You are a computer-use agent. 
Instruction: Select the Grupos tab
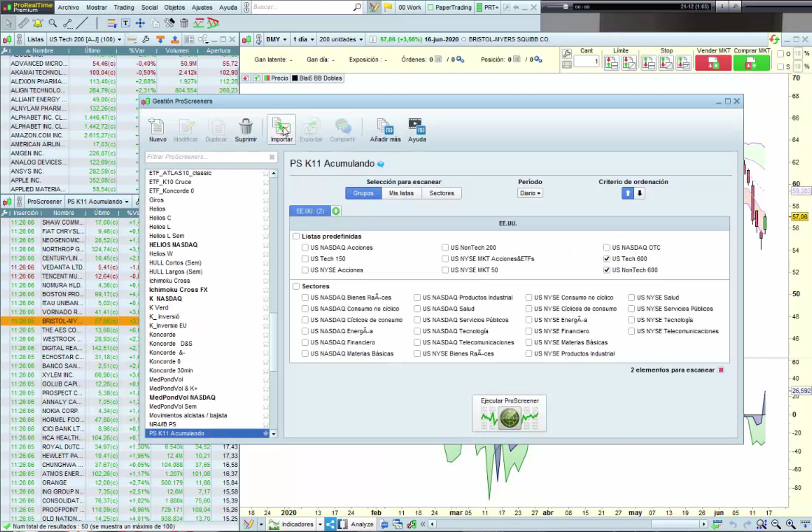(x=363, y=193)
